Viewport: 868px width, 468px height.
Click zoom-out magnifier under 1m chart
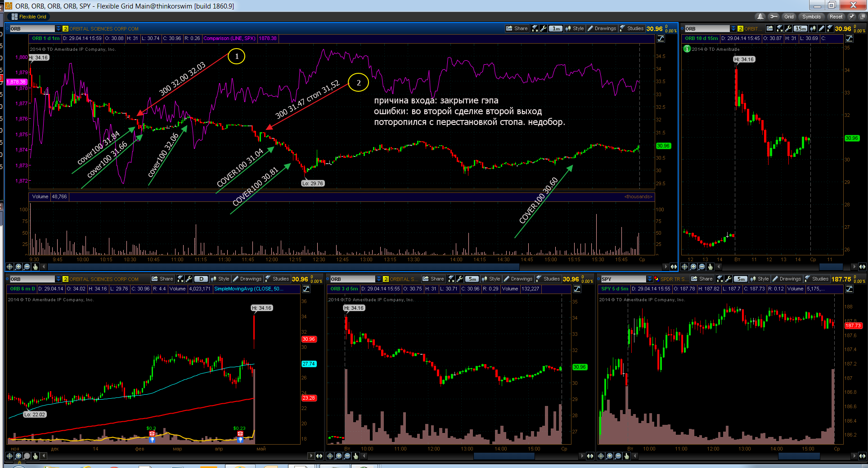[x=27, y=267]
